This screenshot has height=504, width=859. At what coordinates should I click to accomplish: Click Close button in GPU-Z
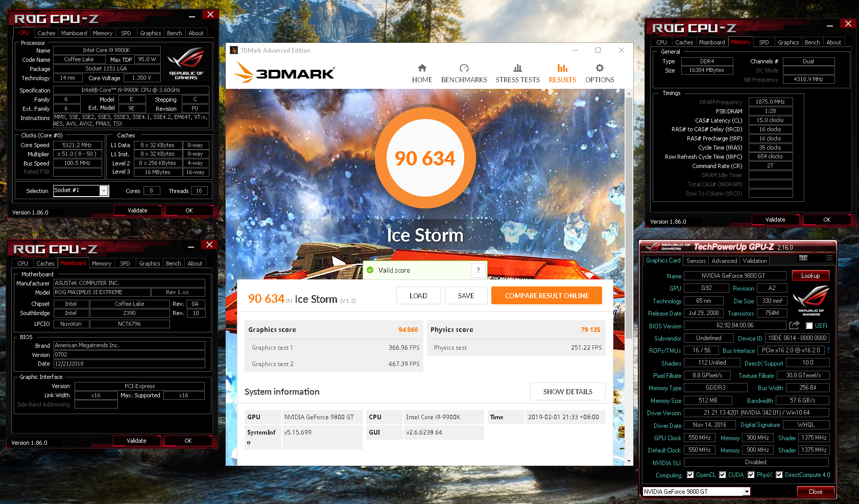click(x=816, y=492)
